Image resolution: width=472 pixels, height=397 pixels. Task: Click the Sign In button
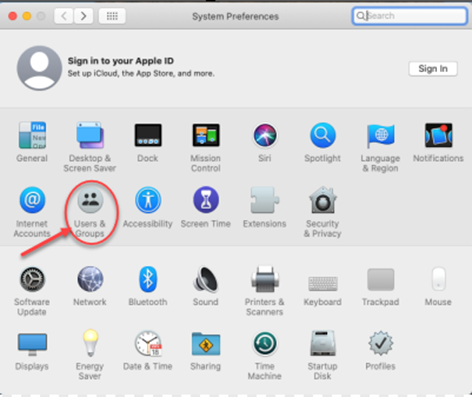click(433, 69)
